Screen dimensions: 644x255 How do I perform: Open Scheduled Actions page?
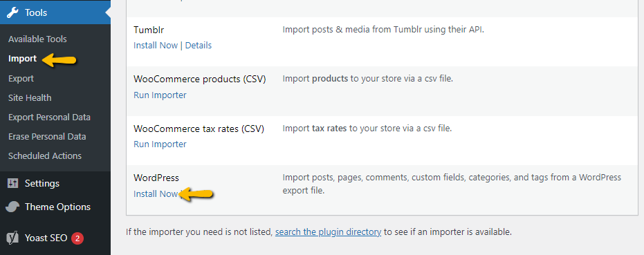pyautogui.click(x=45, y=155)
